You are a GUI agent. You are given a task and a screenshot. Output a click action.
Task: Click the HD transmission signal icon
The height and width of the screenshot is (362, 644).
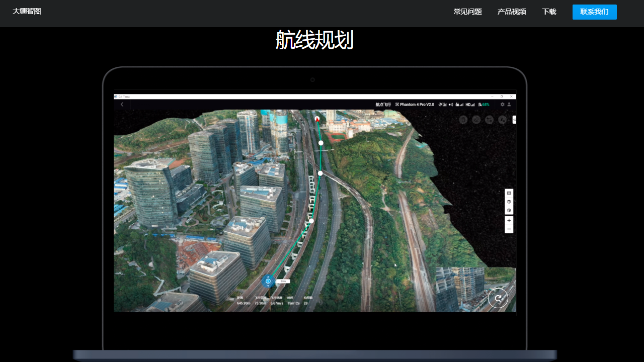470,105
